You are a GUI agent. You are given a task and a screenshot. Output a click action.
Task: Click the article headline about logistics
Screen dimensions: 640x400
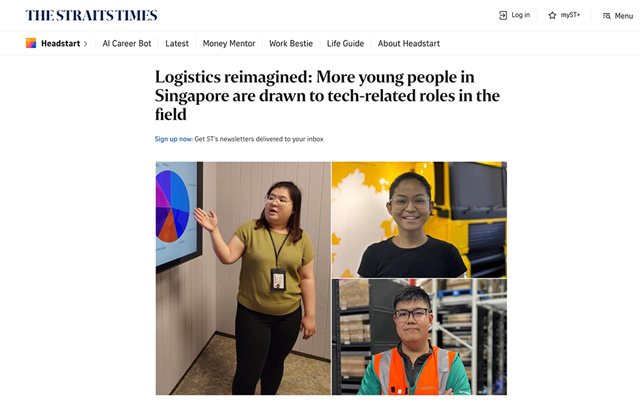pyautogui.click(x=327, y=96)
